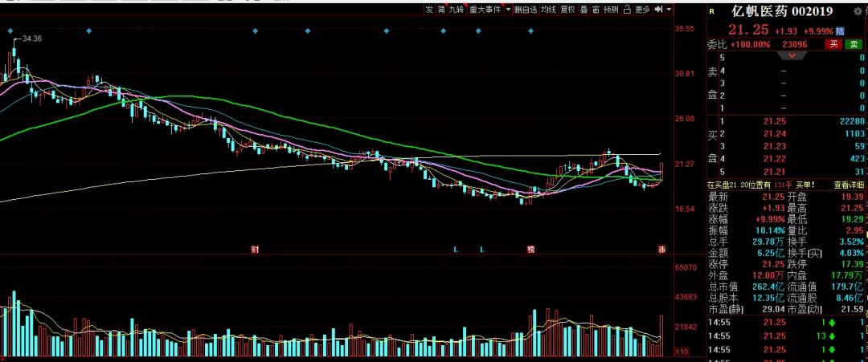The height and width of the screenshot is (362, 868).
Task: Click the 34.36 high price label
Action: (32, 39)
